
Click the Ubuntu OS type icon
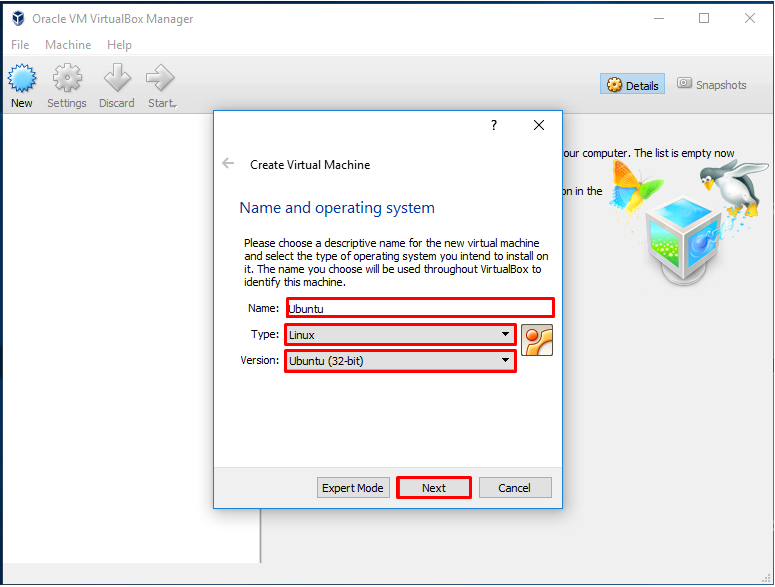[537, 340]
